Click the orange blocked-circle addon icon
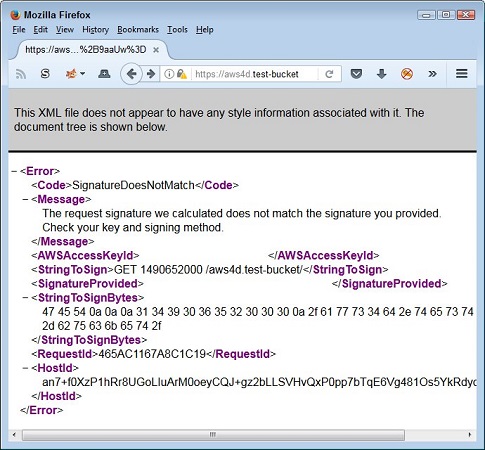Image resolution: width=485 pixels, height=450 pixels. coord(407,74)
